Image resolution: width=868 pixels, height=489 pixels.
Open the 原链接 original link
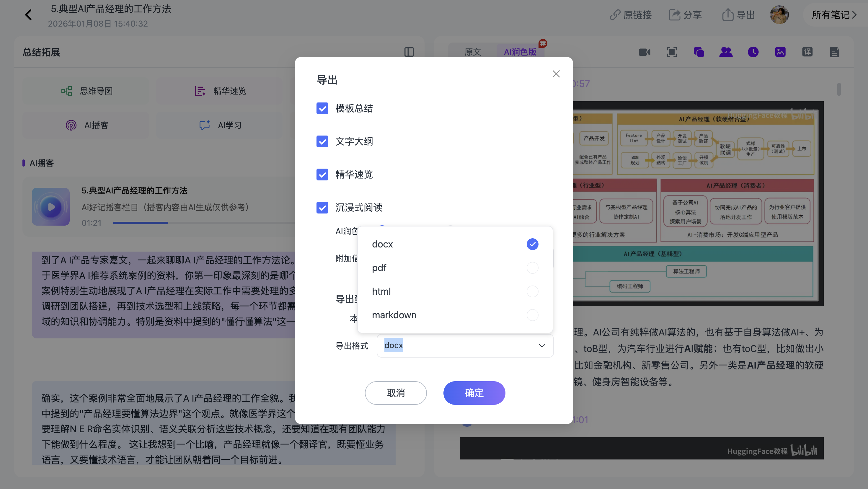click(630, 15)
